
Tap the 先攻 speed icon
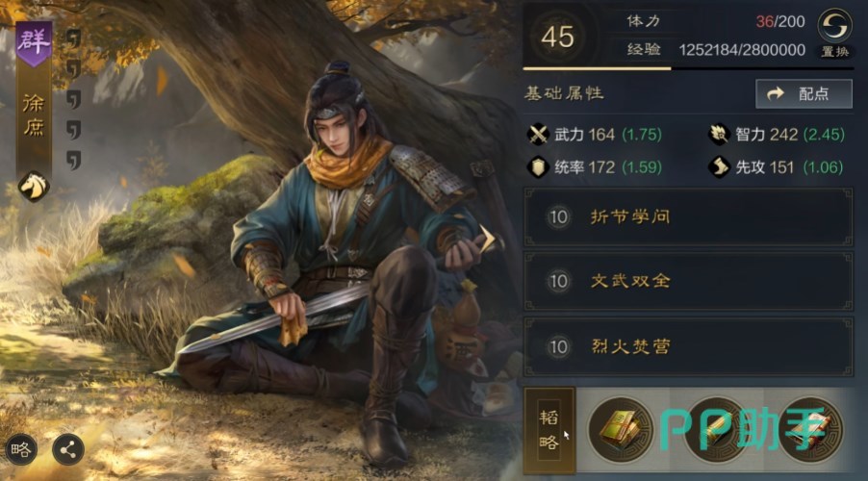pos(719,167)
